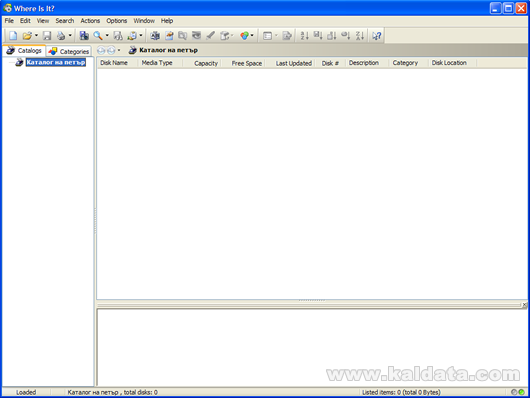
Task: Click the greyed copy items icon
Action: coord(183,36)
